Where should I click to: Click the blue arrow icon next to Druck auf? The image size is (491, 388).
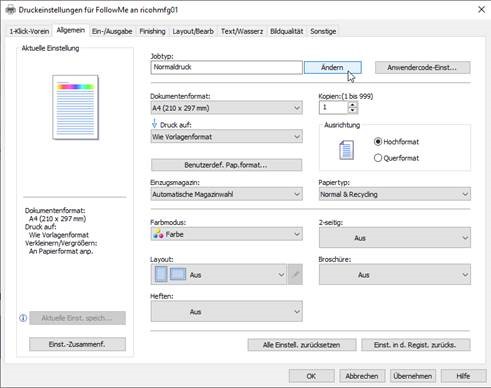[x=154, y=124]
